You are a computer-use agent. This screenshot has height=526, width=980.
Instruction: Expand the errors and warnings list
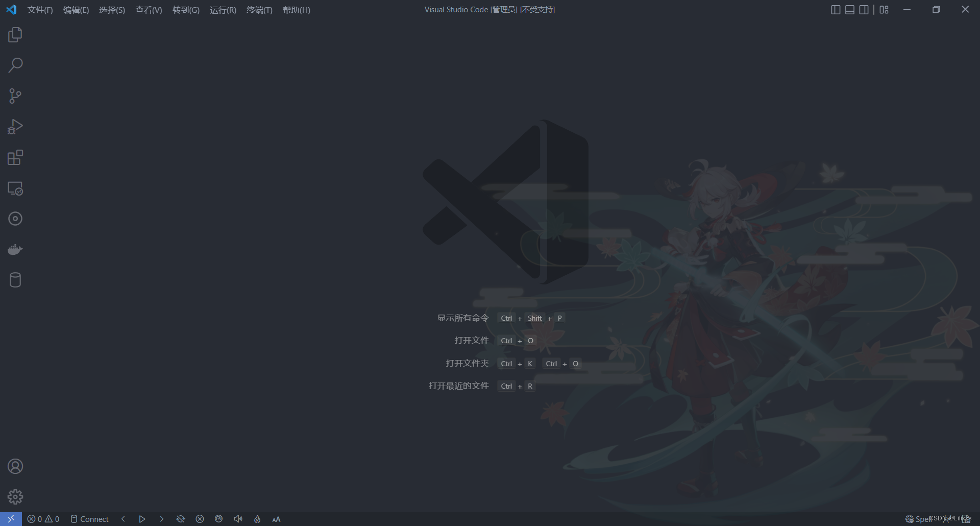coord(43,519)
